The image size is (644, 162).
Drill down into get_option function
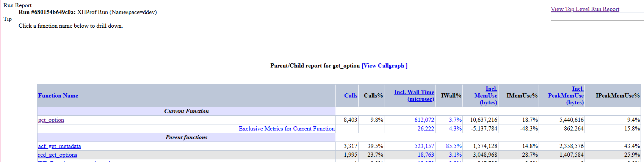[51, 120]
